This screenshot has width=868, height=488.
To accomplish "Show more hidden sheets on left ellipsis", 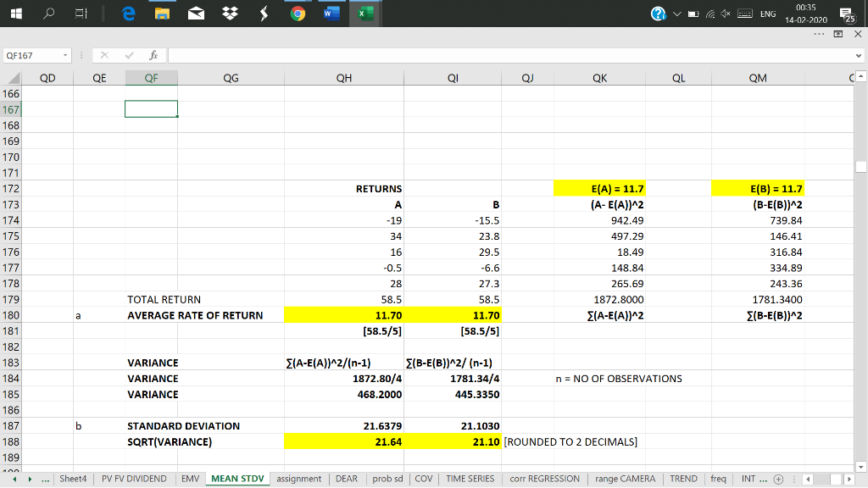I will point(46,480).
